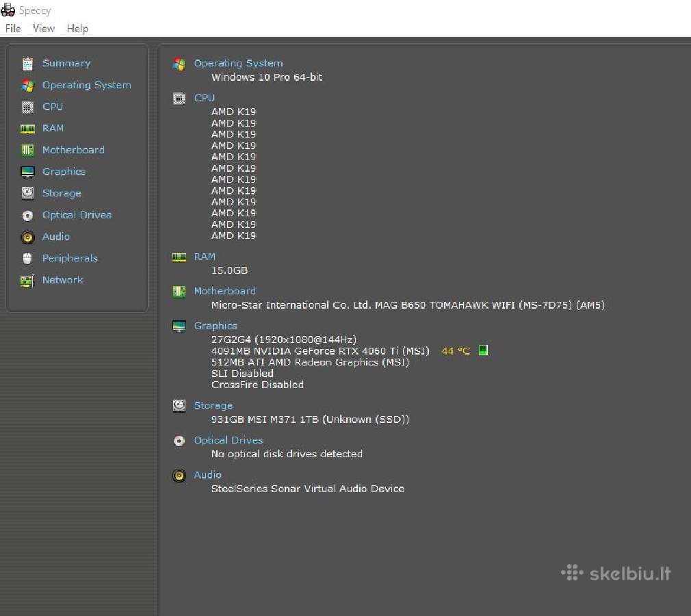Screen dimensions: 691x616
Task: Click board icon beside summary Motherboard heading
Action: (x=179, y=292)
